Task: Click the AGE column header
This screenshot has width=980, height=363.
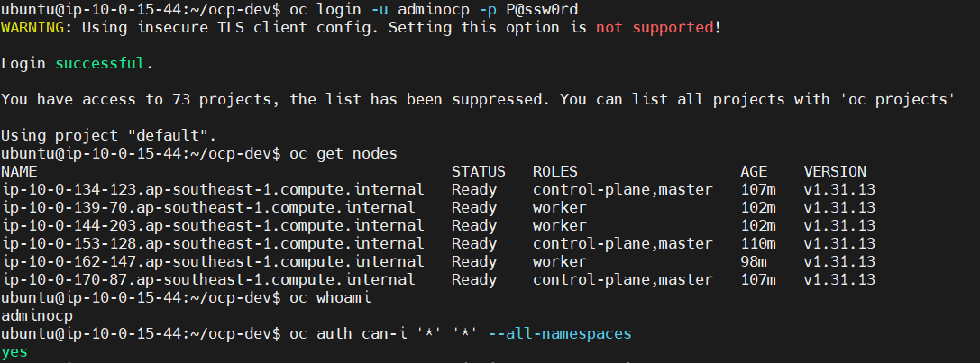Action: point(754,171)
